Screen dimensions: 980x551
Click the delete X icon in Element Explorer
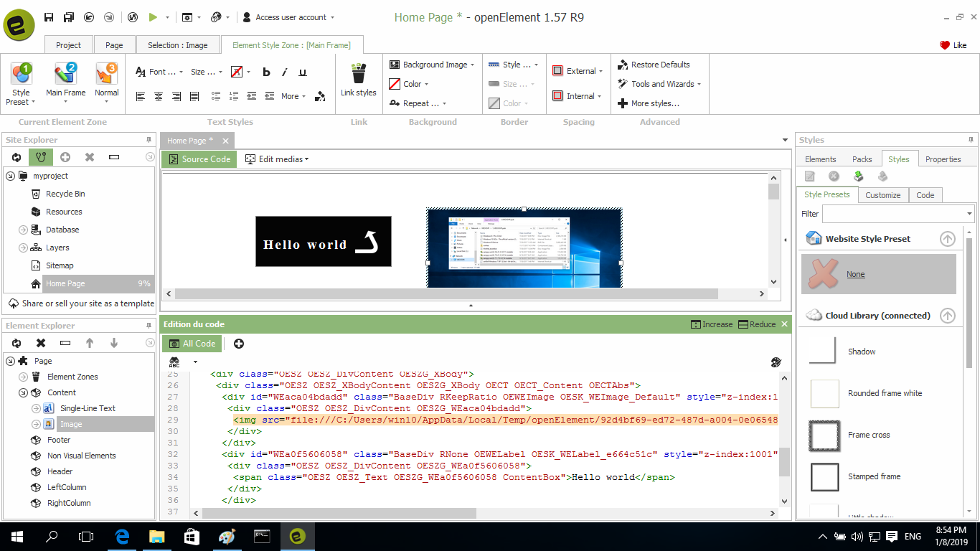point(41,343)
